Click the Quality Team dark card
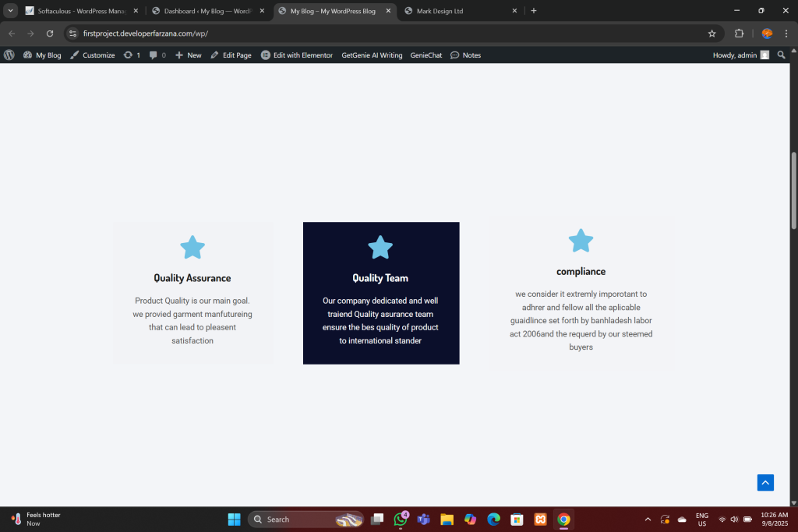 [380, 293]
